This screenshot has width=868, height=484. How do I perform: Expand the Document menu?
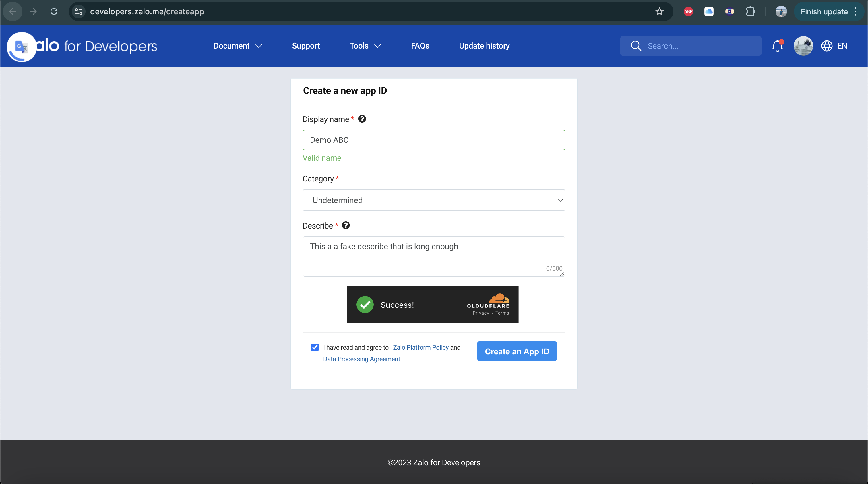point(238,46)
